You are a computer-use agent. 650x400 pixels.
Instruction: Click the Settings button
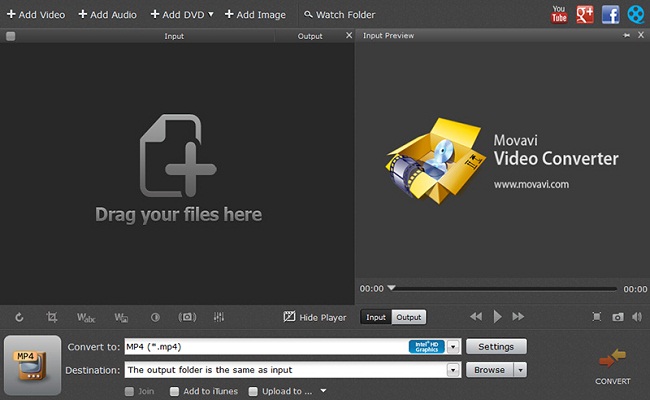pos(496,347)
